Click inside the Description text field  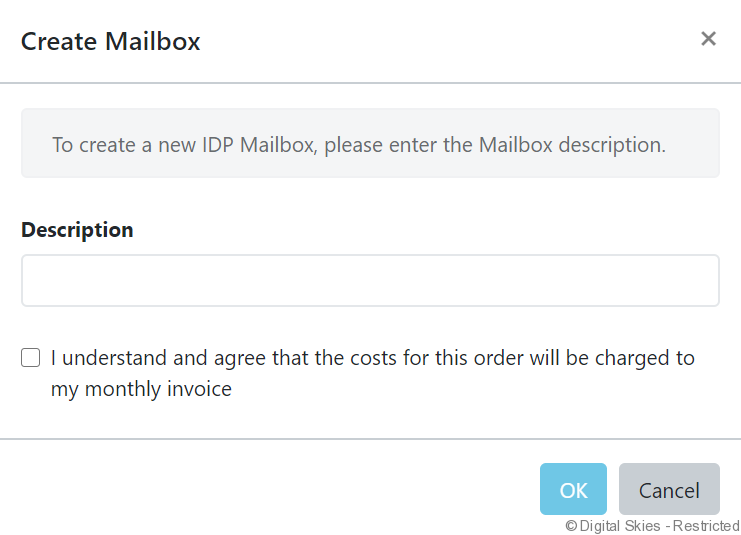point(370,281)
